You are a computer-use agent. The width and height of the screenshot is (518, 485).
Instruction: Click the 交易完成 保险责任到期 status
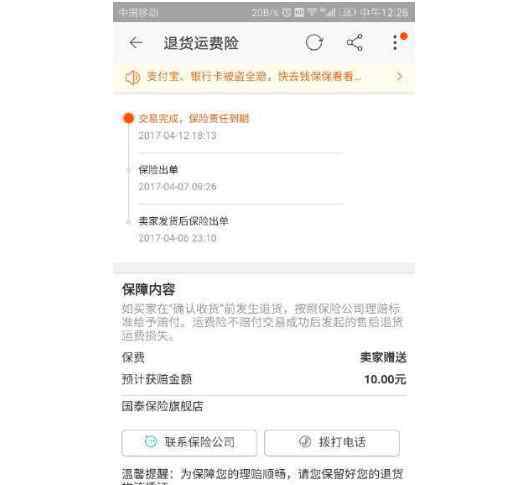(194, 118)
